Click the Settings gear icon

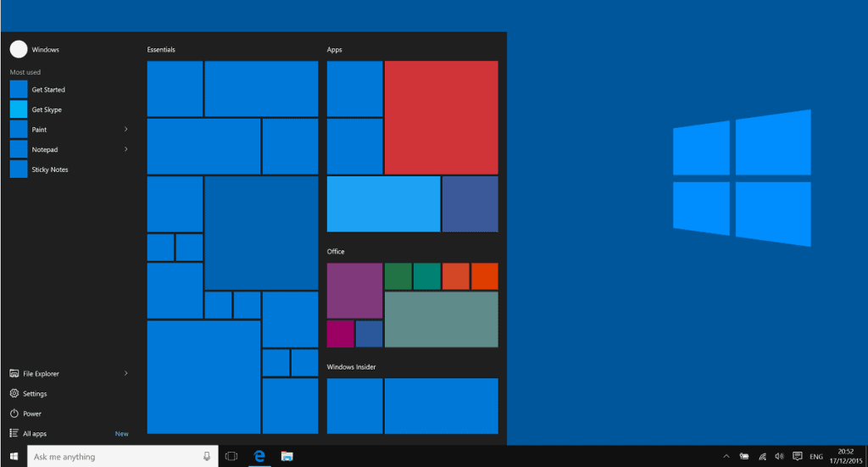click(14, 393)
